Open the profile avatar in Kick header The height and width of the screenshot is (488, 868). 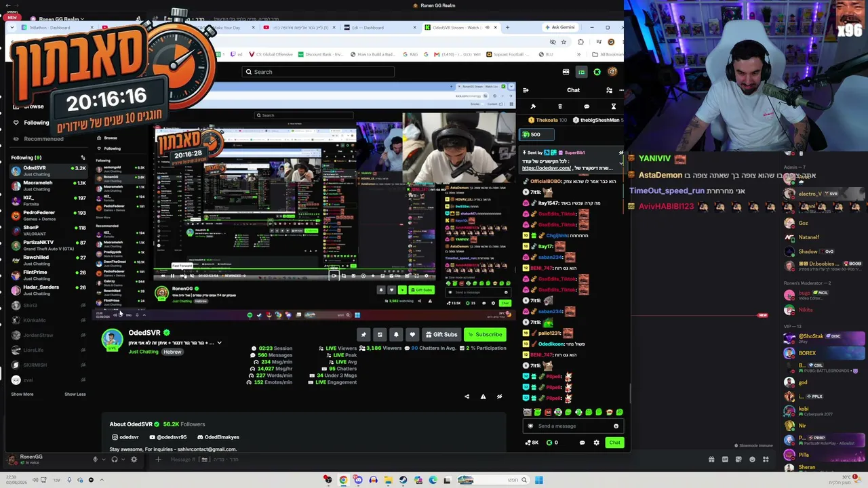(612, 72)
